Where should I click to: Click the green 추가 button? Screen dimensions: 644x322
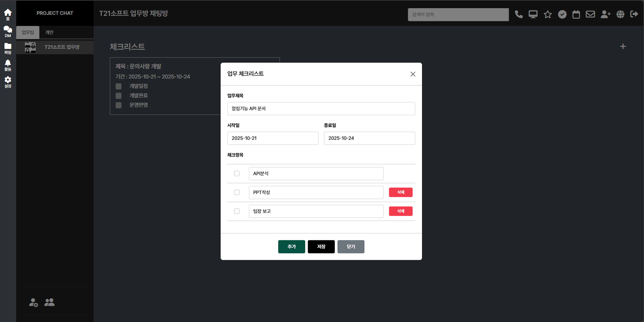pyautogui.click(x=291, y=247)
